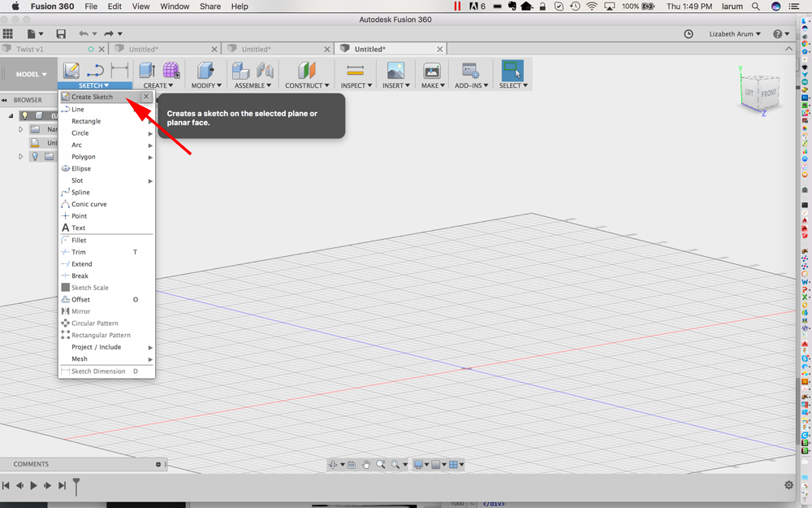Click the Extrude tool icon

tap(147, 71)
